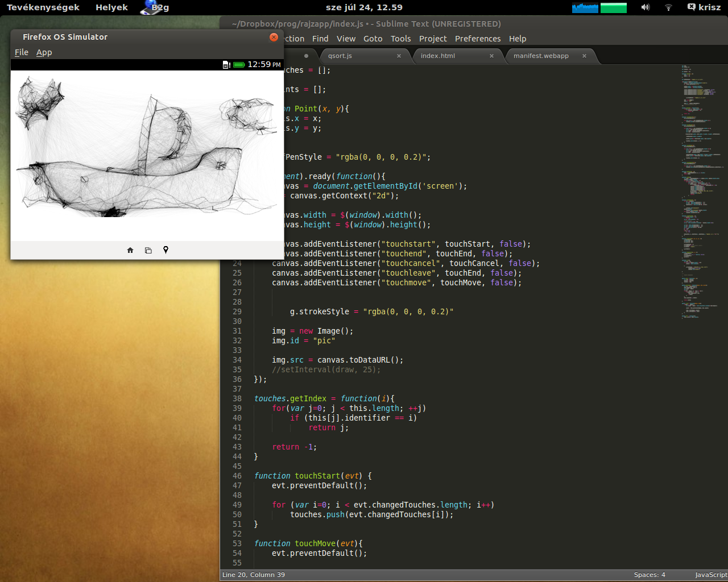Tap the simulator screen rotation icon

148,250
